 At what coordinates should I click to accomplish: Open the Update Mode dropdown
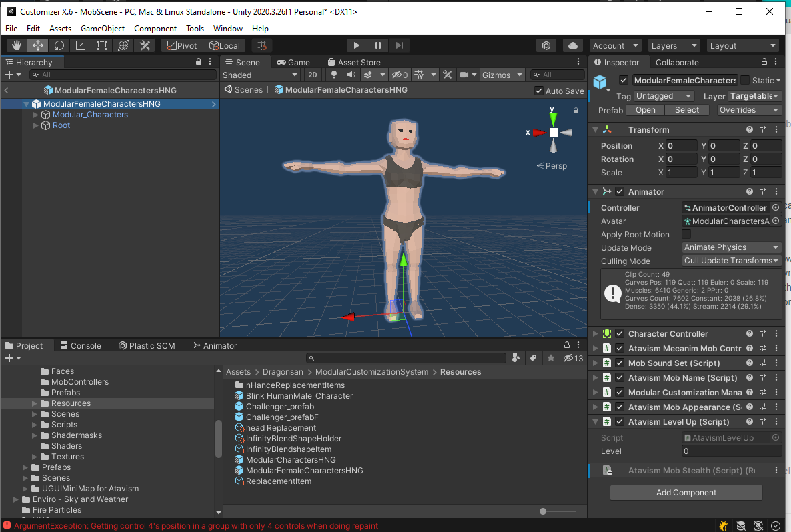(732, 247)
